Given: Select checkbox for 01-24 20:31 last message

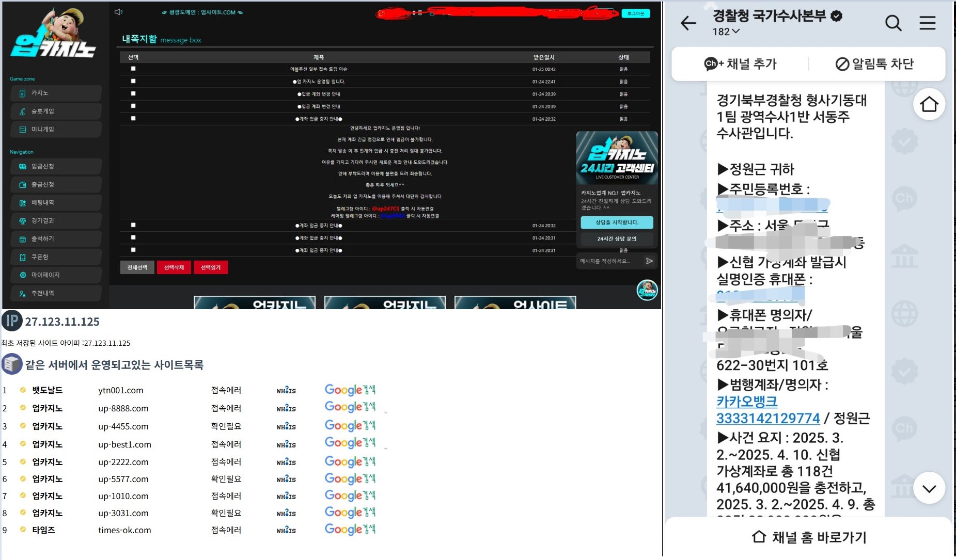Looking at the screenshot, I should coord(133,250).
